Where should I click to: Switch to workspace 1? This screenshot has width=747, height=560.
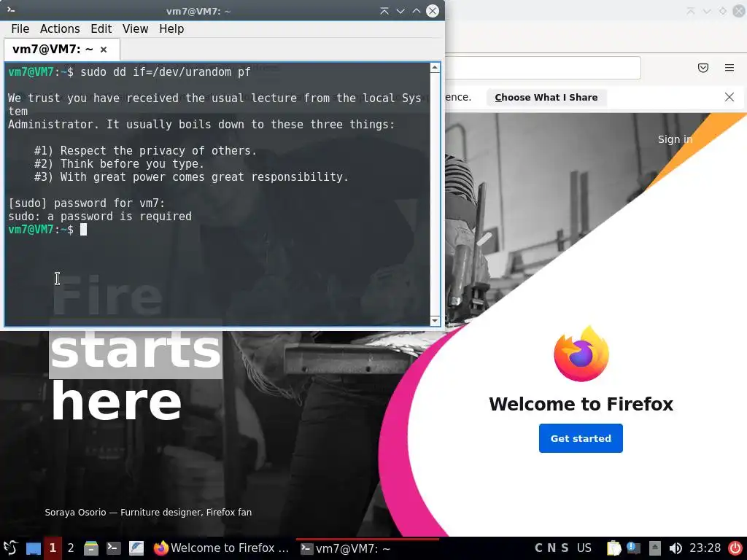tap(53, 548)
